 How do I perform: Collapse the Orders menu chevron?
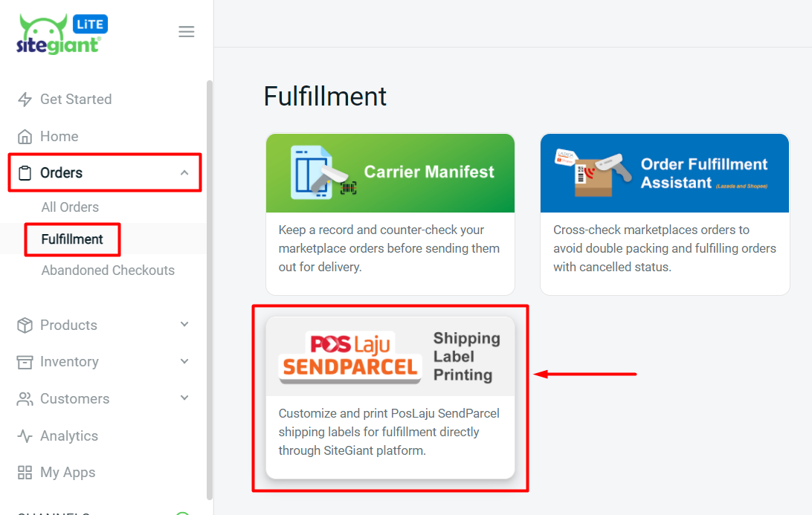click(x=184, y=173)
